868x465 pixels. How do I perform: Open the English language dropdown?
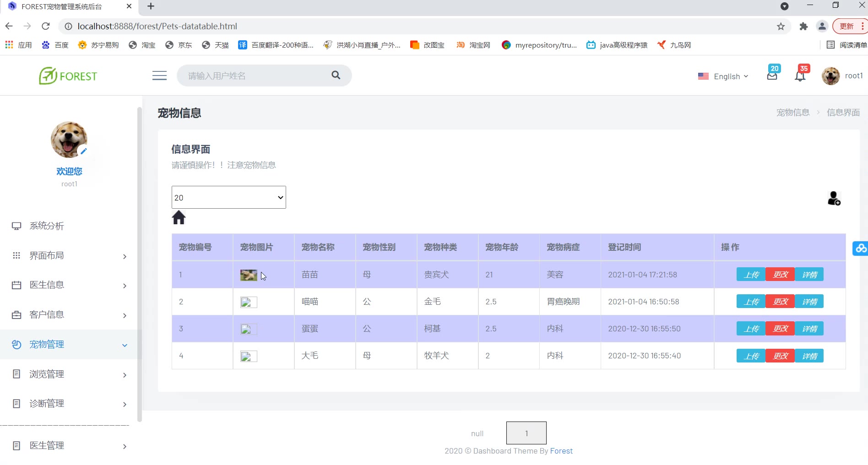(x=723, y=76)
